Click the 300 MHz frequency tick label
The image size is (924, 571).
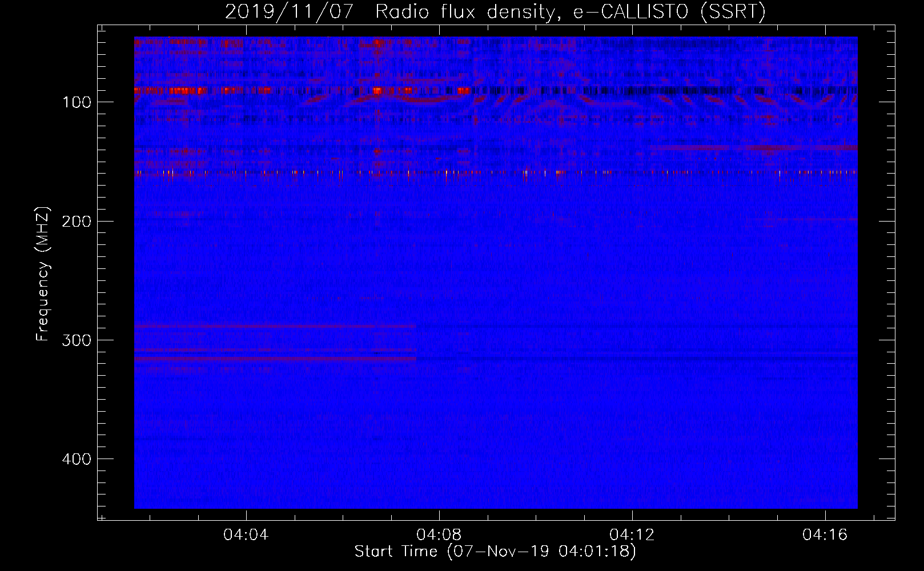(77, 340)
